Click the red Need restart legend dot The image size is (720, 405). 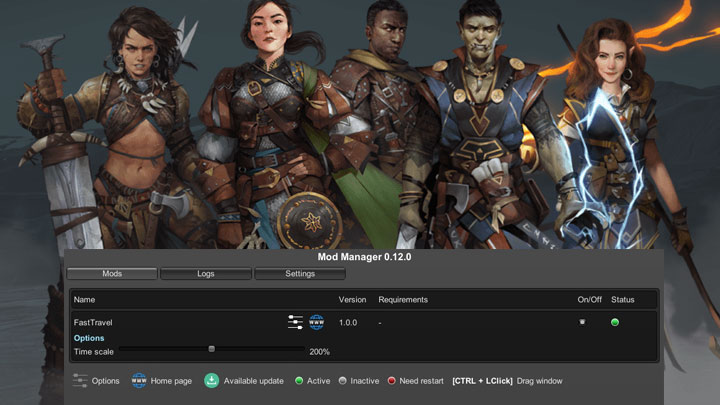tap(392, 381)
